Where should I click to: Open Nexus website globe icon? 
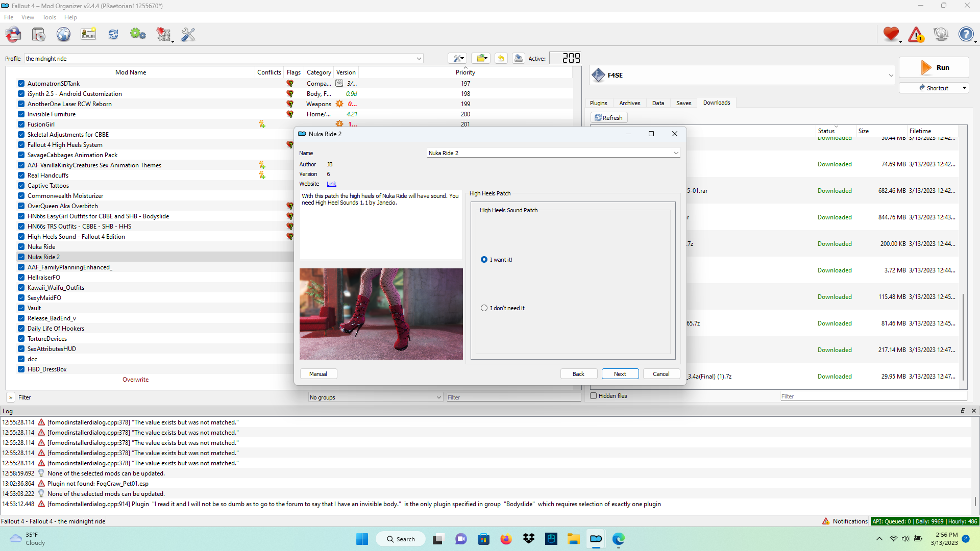63,34
